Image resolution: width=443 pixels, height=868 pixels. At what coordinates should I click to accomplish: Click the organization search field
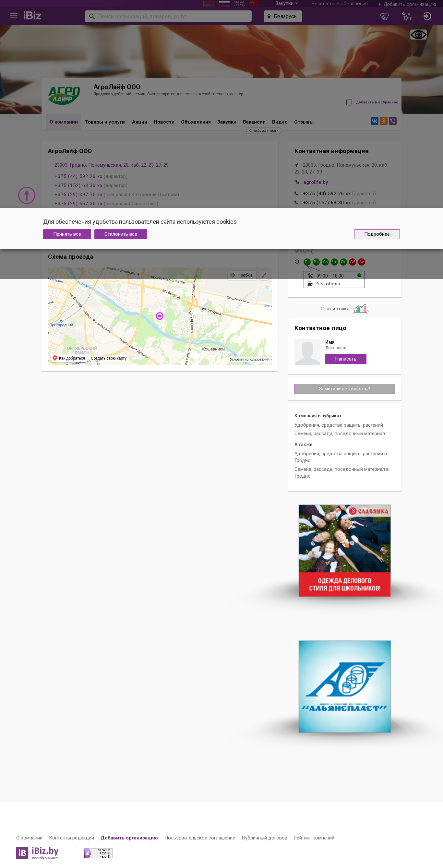coord(168,16)
